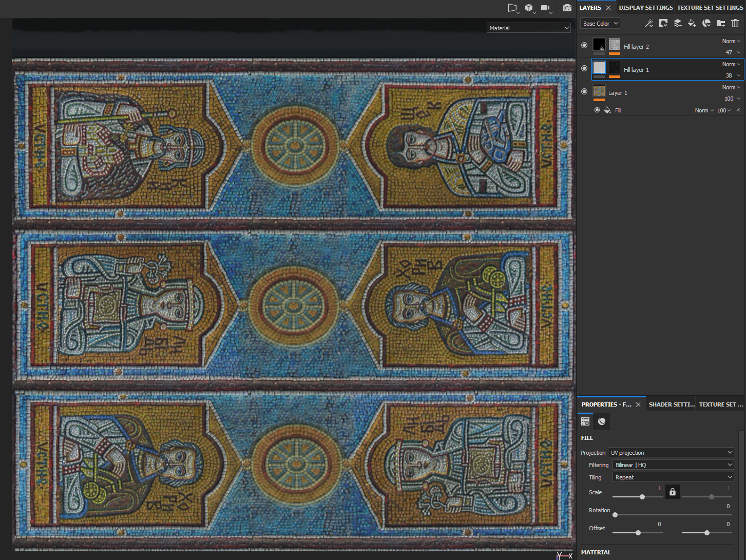Image resolution: width=746 pixels, height=560 pixels.
Task: Add a new paint layer
Action: click(678, 23)
